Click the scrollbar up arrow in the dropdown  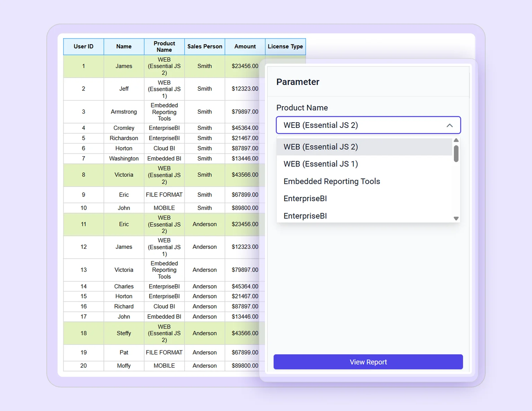coord(456,140)
